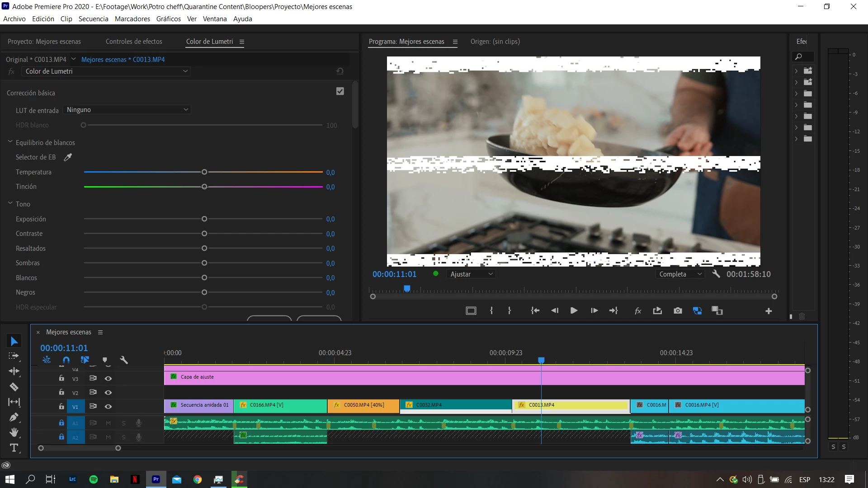
Task: Toggle lock on audio track A1
Action: tap(61, 423)
